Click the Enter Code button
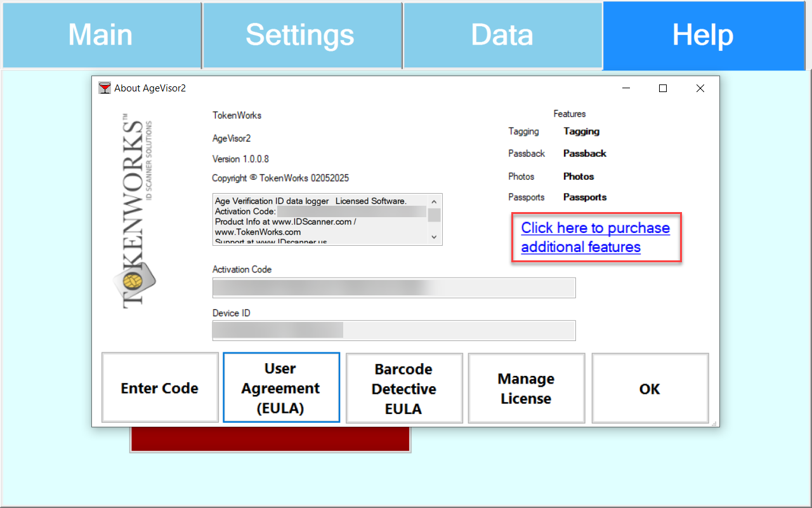812x508 pixels. click(160, 388)
